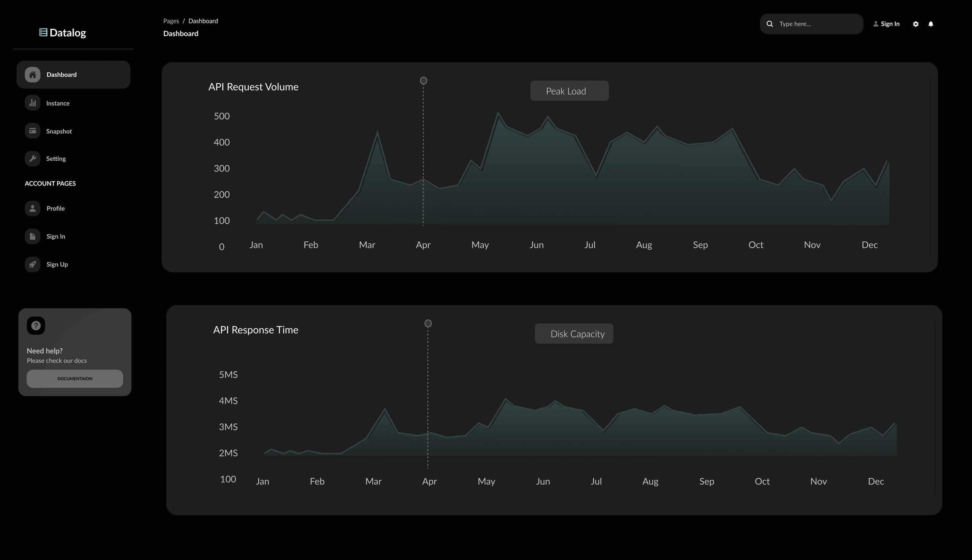Screen dimensions: 972x560
Task: Open docs via the DOCUMENTAION button
Action: pyautogui.click(x=75, y=379)
